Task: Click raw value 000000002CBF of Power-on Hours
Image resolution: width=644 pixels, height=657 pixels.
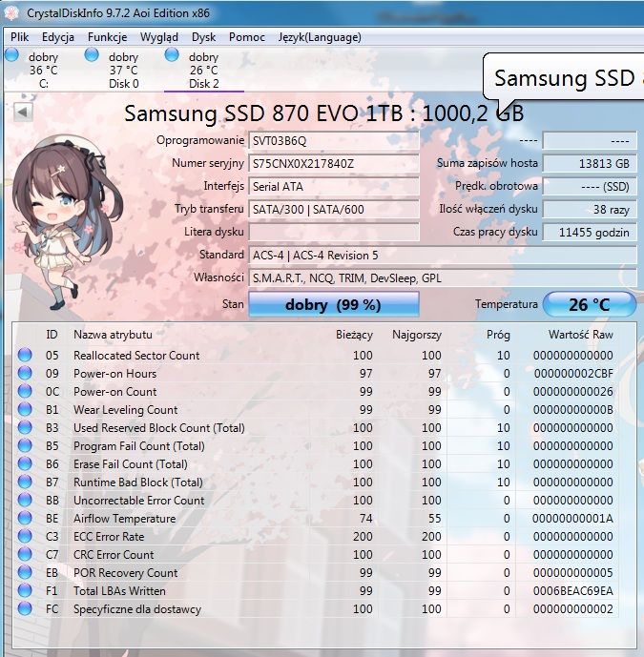Action: [x=573, y=374]
